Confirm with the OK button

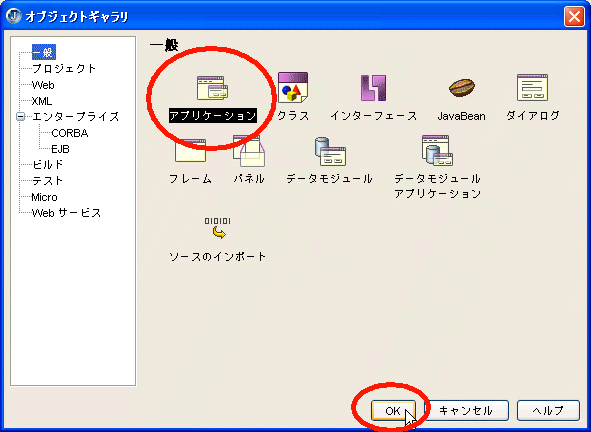[x=393, y=411]
